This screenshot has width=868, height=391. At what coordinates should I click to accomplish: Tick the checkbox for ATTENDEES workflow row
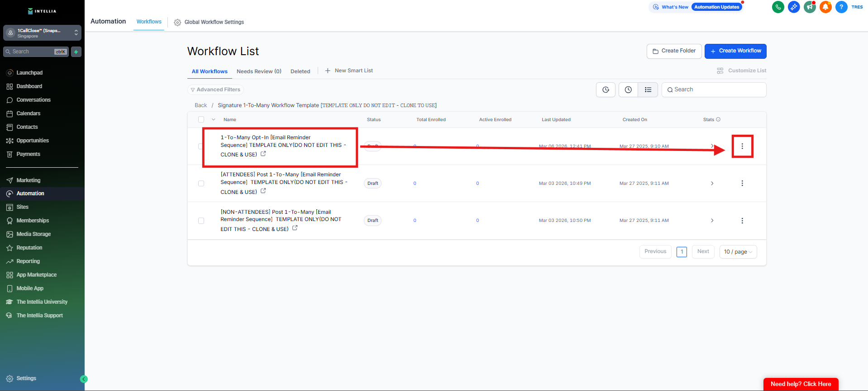click(x=201, y=184)
